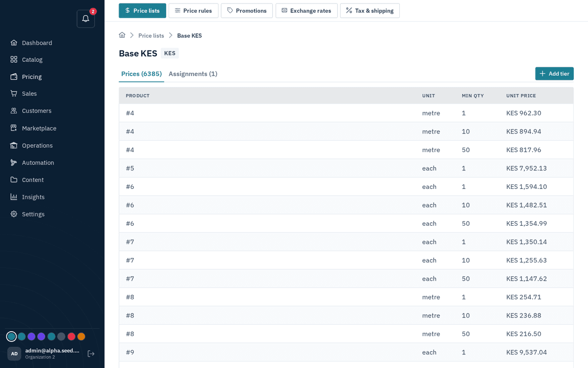Open the Price lists section tab
This screenshot has width=588, height=368.
coord(143,11)
